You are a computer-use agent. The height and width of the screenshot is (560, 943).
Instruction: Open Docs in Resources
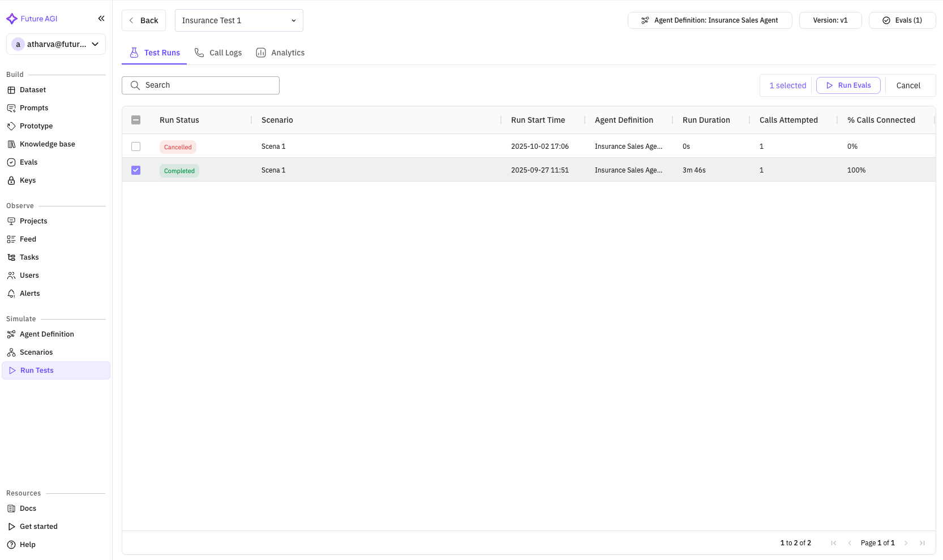(x=55, y=509)
